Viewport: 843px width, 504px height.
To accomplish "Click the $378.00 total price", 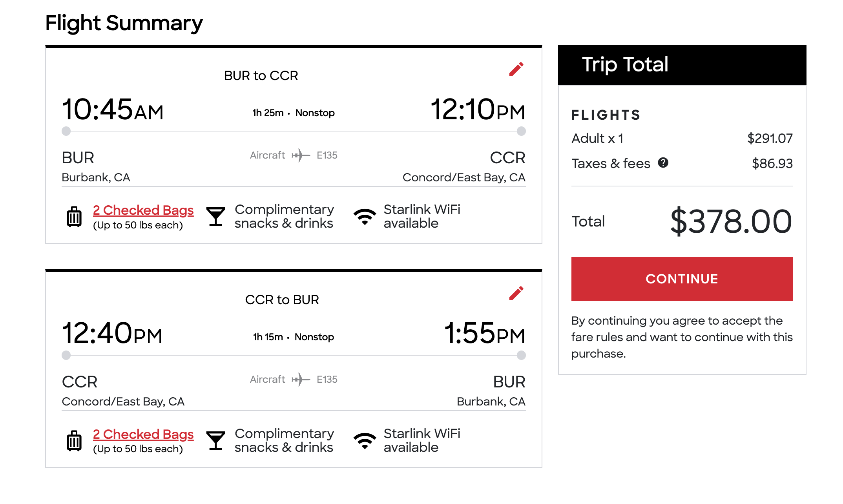I will pos(731,221).
